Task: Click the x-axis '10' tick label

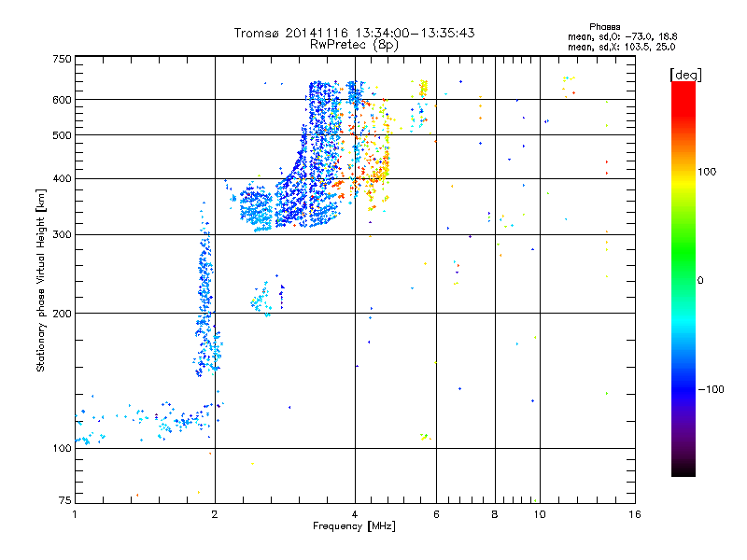Action: (540, 514)
